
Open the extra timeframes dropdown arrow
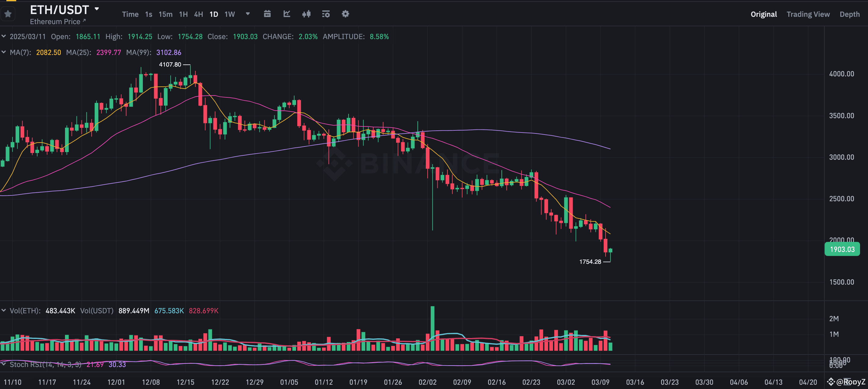(x=248, y=14)
